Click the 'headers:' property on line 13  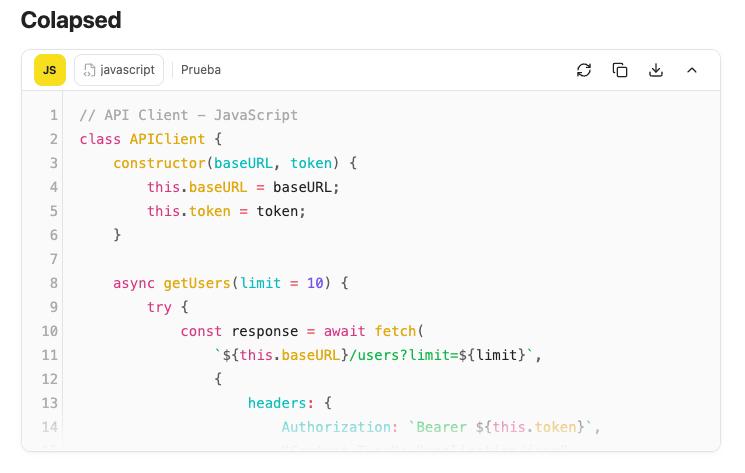pyautogui.click(x=281, y=403)
